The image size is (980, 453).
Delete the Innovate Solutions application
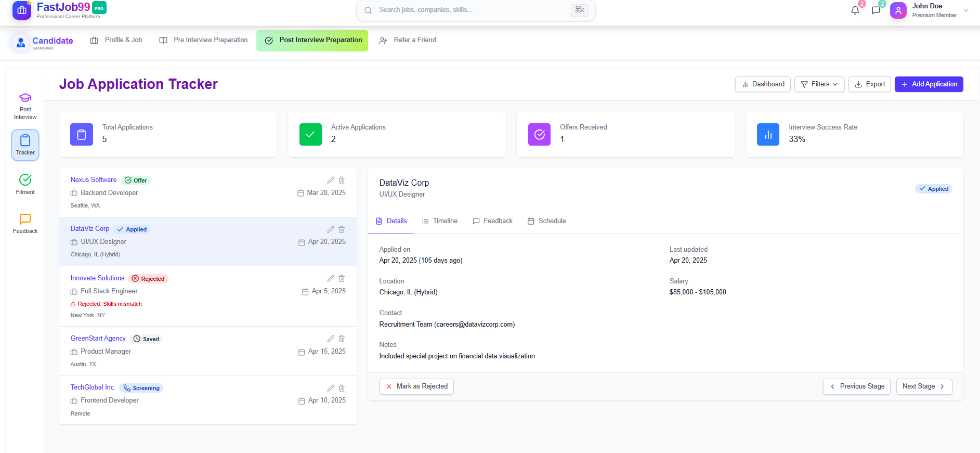342,278
